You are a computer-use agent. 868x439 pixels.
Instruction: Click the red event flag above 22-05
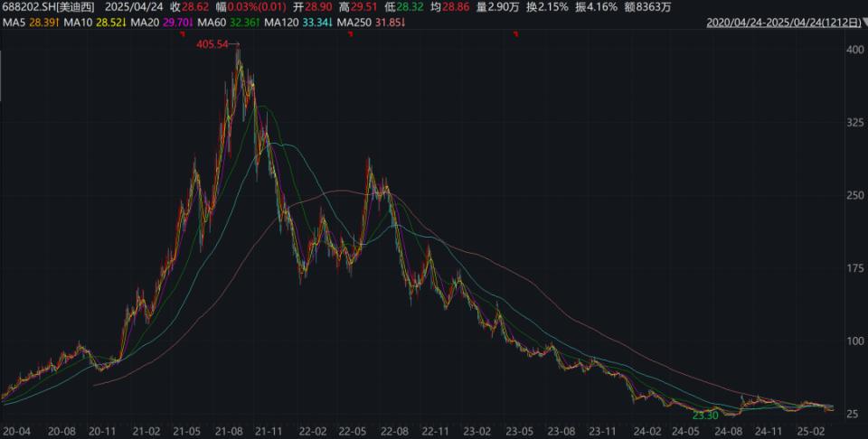[350, 34]
